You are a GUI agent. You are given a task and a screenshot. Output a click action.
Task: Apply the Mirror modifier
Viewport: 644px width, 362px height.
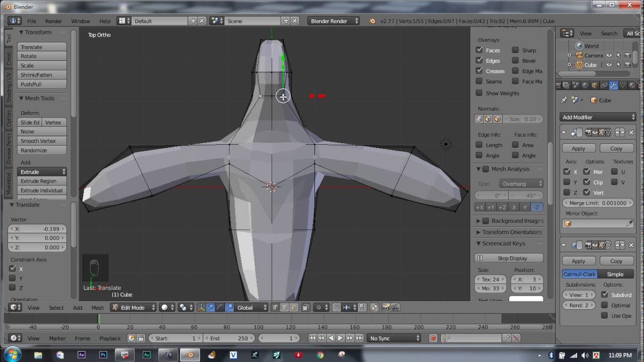point(579,148)
